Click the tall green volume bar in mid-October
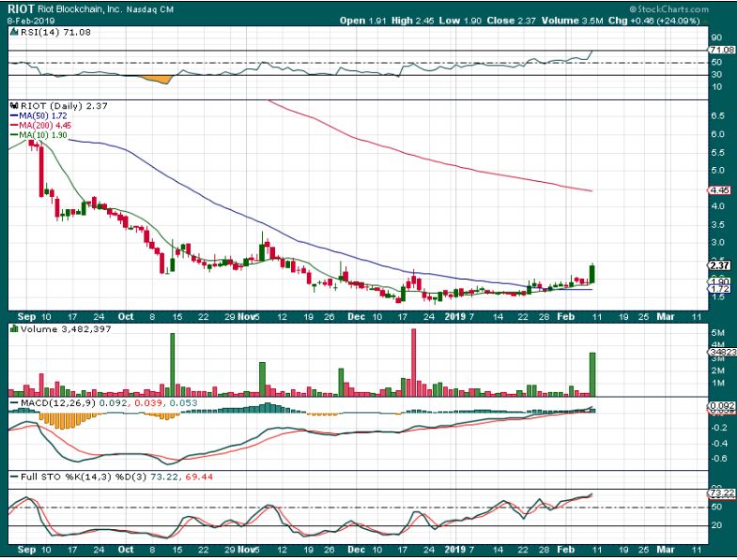Screen dimensions: 737x560 [x=172, y=365]
